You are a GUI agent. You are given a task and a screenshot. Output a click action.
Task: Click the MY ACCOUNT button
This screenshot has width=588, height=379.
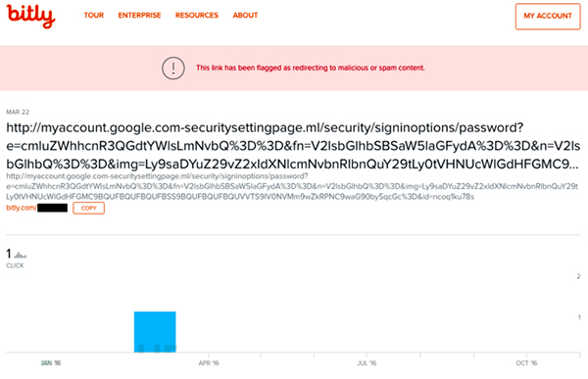point(548,16)
